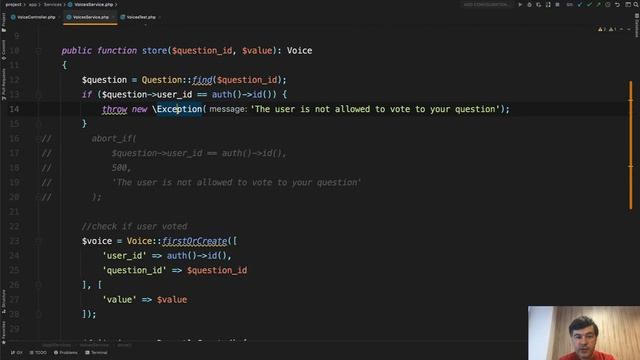Click '500,' in commented code on line 18
This screenshot has width=640, height=360.
point(121,168)
